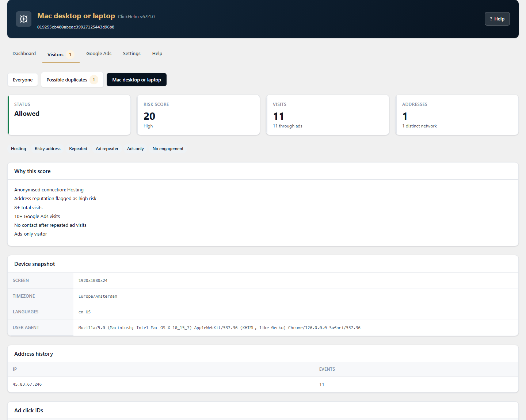Click the Mozilla/5.0 user agent string

tap(220, 328)
